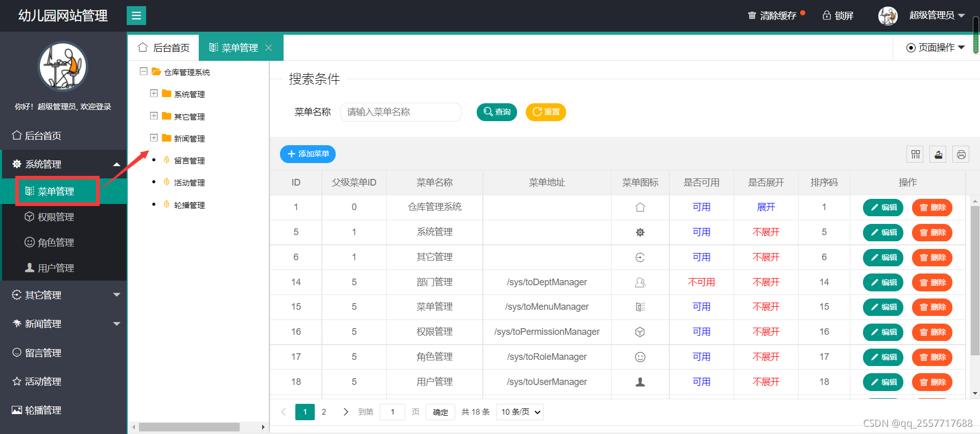
Task: Expand the 新闻管理 tree node
Action: click(154, 138)
